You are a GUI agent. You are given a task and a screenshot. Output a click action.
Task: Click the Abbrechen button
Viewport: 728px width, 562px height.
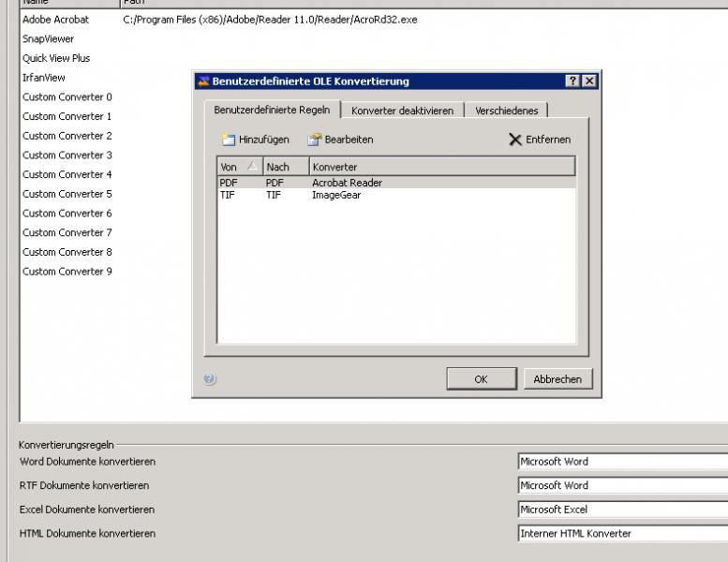(557, 379)
